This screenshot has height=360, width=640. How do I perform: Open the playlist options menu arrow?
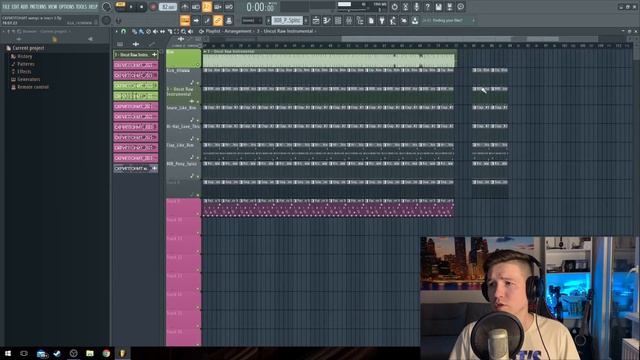[116, 31]
